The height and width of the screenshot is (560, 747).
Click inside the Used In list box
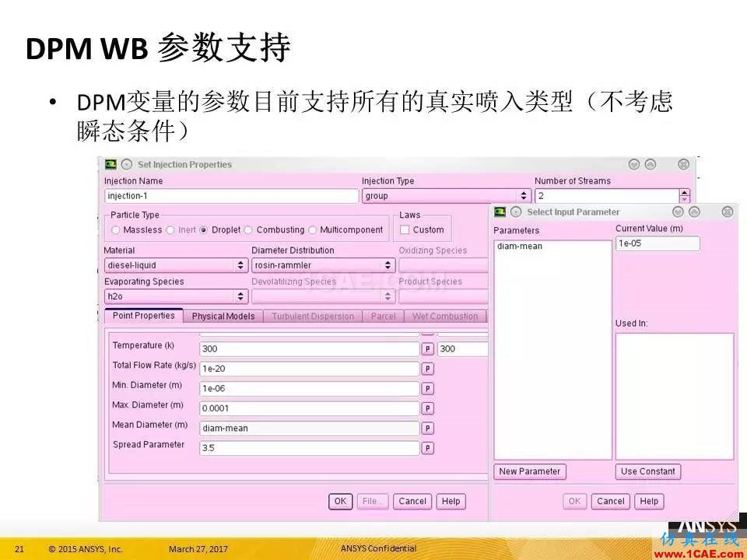point(675,396)
